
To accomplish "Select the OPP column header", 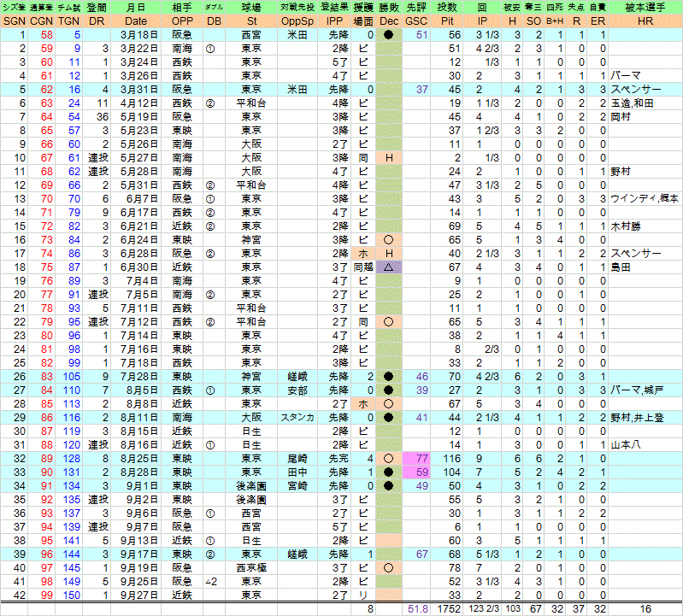I will tap(182, 21).
